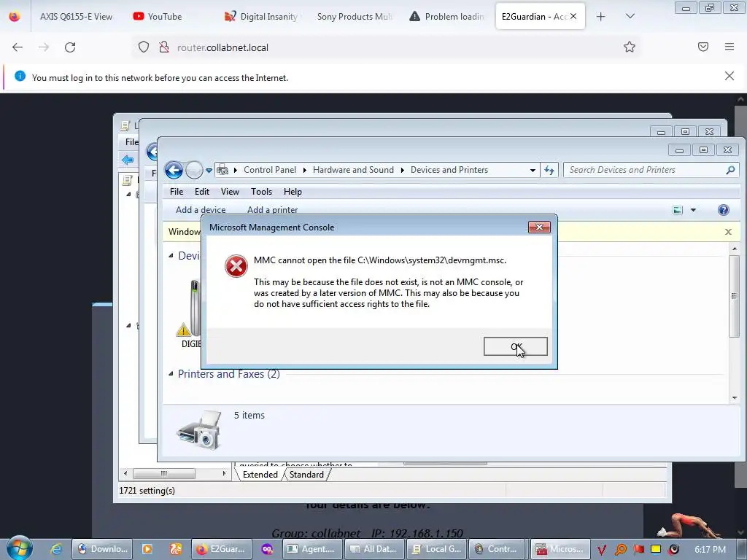Image resolution: width=747 pixels, height=560 pixels.
Task: Click OK in the MMC error dialog
Action: [516, 346]
